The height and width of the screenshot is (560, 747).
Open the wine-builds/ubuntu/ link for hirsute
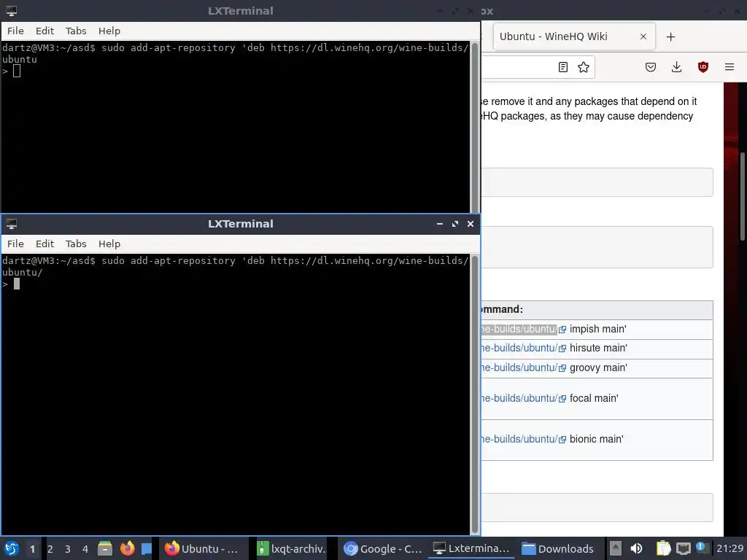tap(519, 348)
